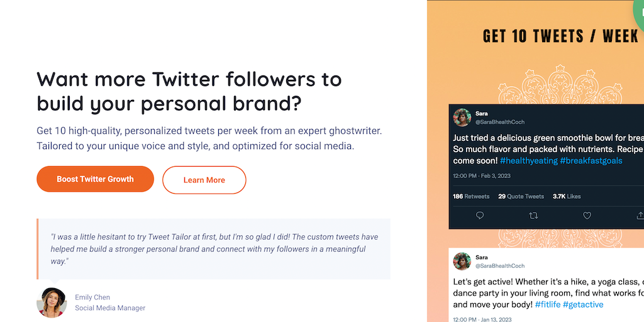Open the #breakfastgoals hashtag
Image resolution: width=644 pixels, height=322 pixels.
tap(591, 160)
